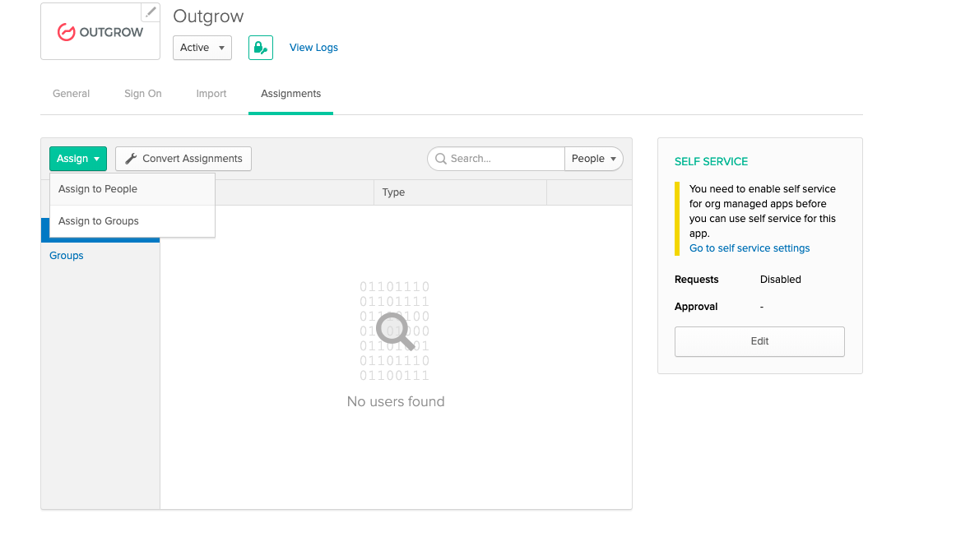
Task: Click the Approval label
Action: point(695,307)
